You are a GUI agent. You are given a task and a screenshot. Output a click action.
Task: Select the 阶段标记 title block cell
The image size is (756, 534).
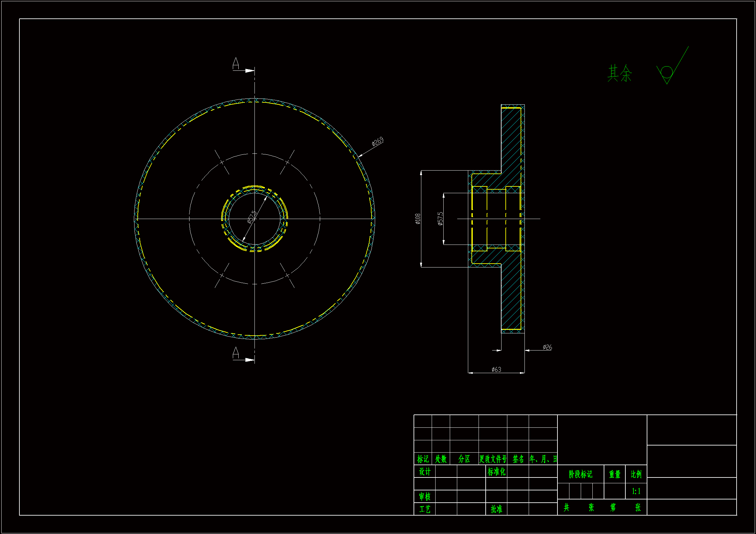click(x=580, y=474)
